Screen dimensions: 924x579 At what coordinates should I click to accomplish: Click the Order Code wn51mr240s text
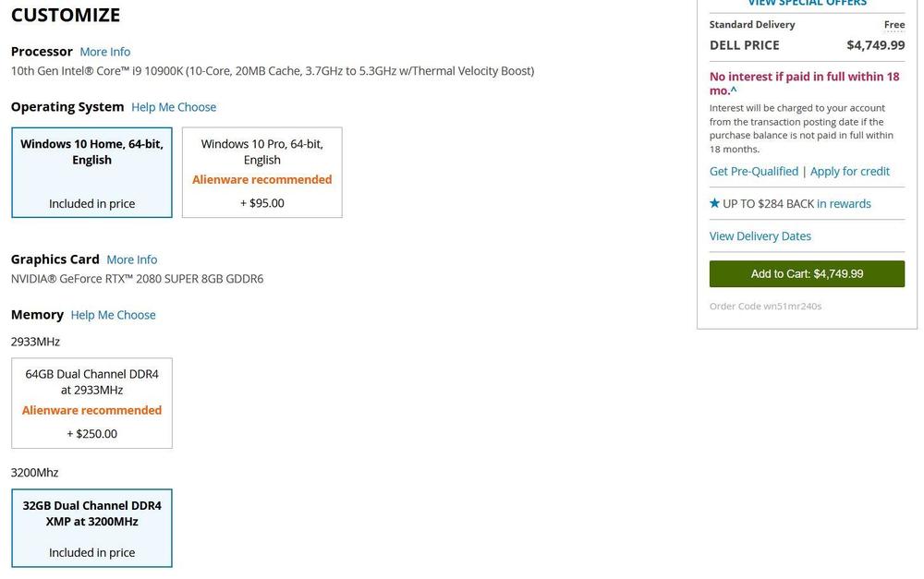[x=765, y=306]
